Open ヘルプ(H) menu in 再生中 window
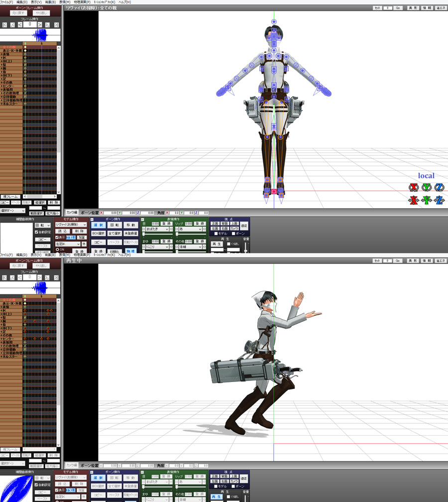 tap(124, 255)
